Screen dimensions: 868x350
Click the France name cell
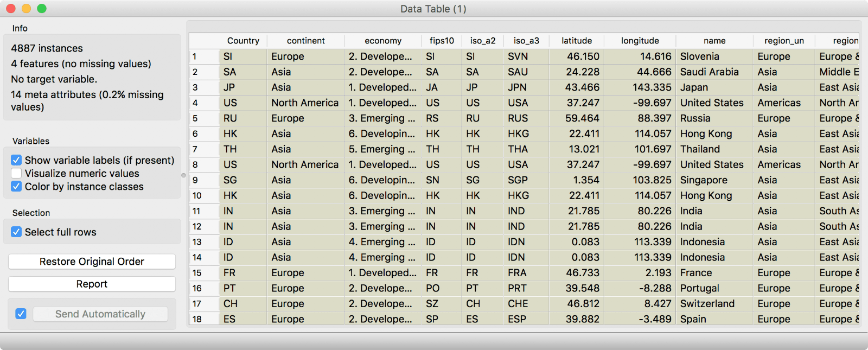[x=714, y=273]
